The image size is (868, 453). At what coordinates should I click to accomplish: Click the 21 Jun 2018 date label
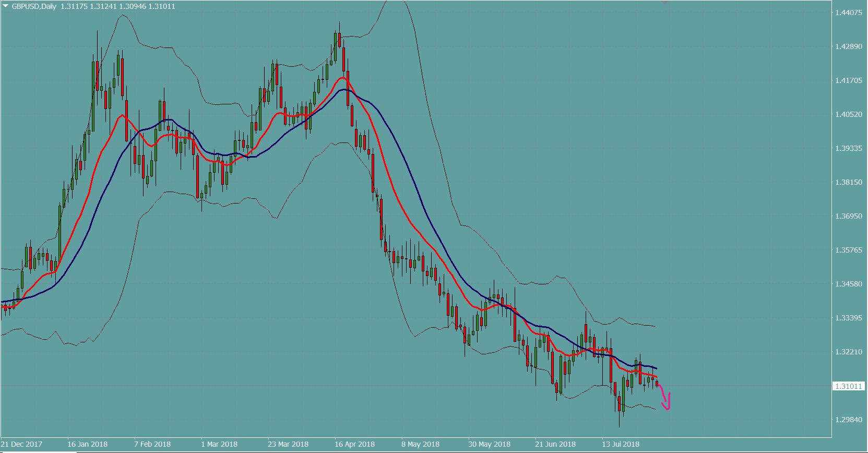555,444
